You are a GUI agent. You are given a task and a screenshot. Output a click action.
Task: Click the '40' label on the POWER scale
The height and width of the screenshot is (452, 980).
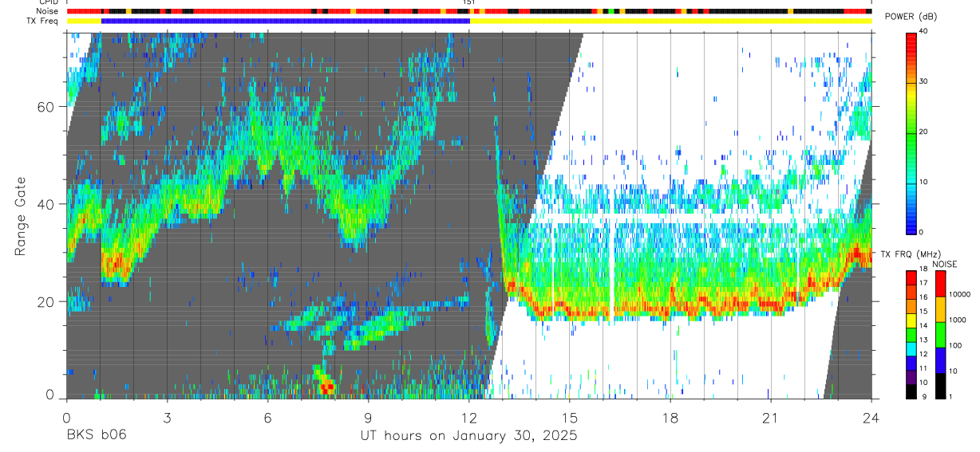[925, 32]
